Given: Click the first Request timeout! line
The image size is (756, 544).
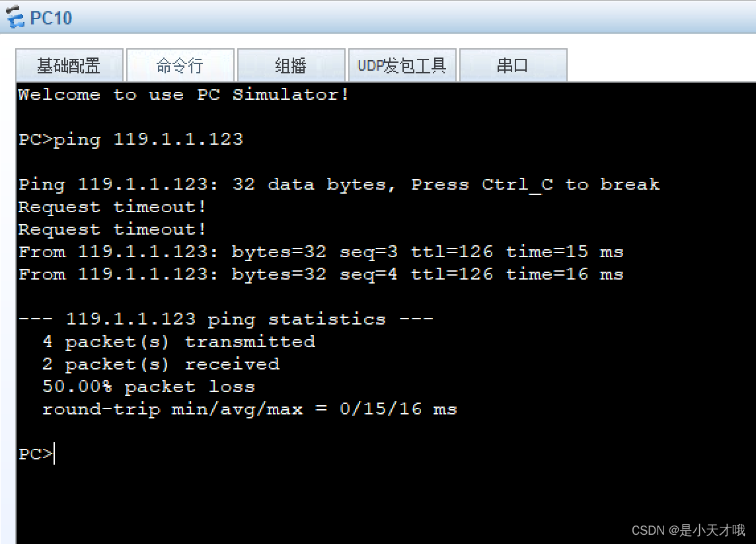Looking at the screenshot, I should tap(110, 207).
